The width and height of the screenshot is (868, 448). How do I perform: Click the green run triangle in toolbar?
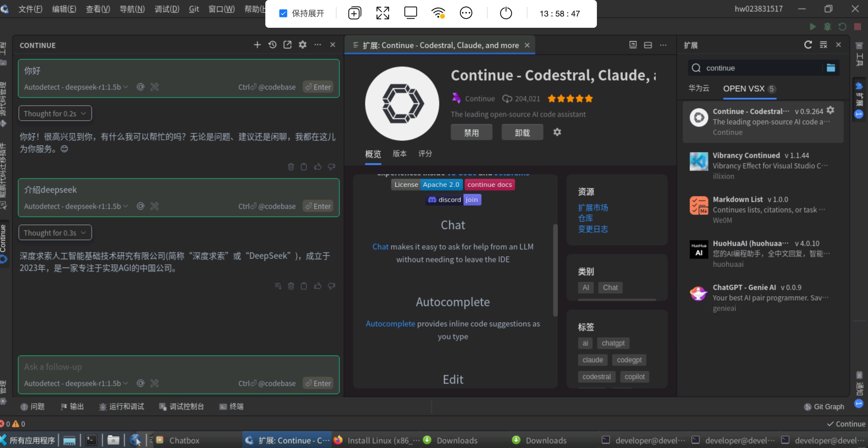coord(812,27)
